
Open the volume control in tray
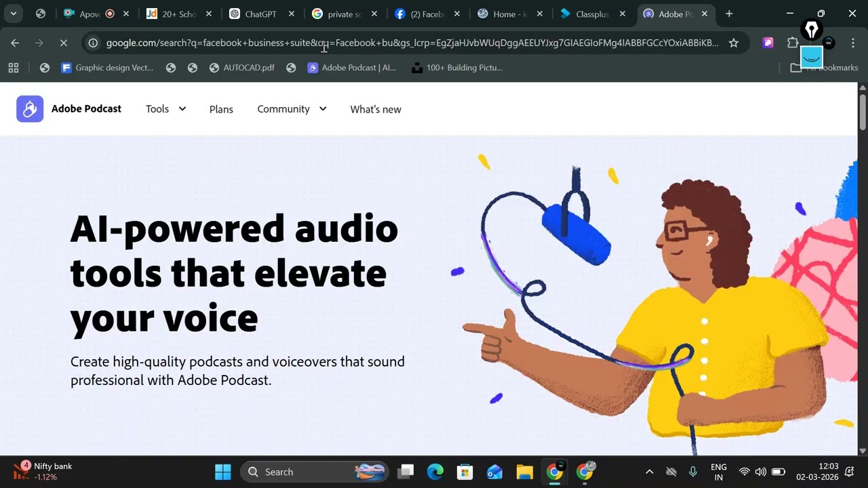761,472
